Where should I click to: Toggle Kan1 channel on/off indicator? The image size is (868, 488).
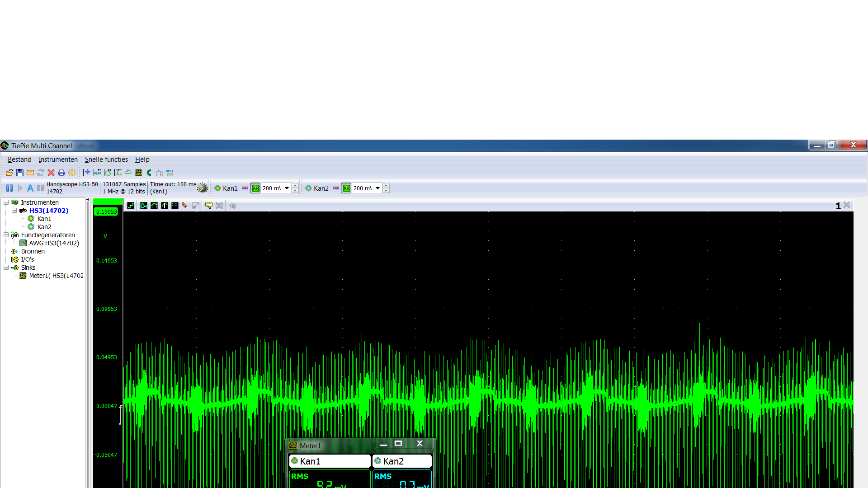coord(217,188)
